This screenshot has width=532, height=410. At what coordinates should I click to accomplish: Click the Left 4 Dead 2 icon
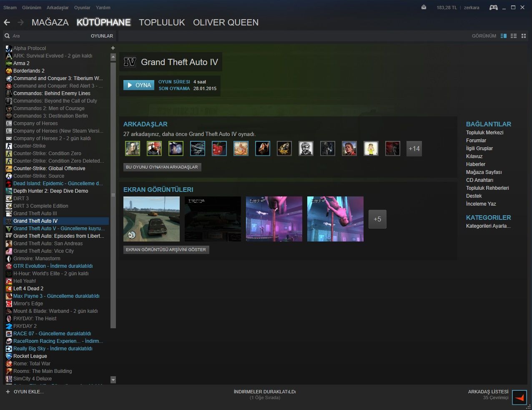(9, 289)
